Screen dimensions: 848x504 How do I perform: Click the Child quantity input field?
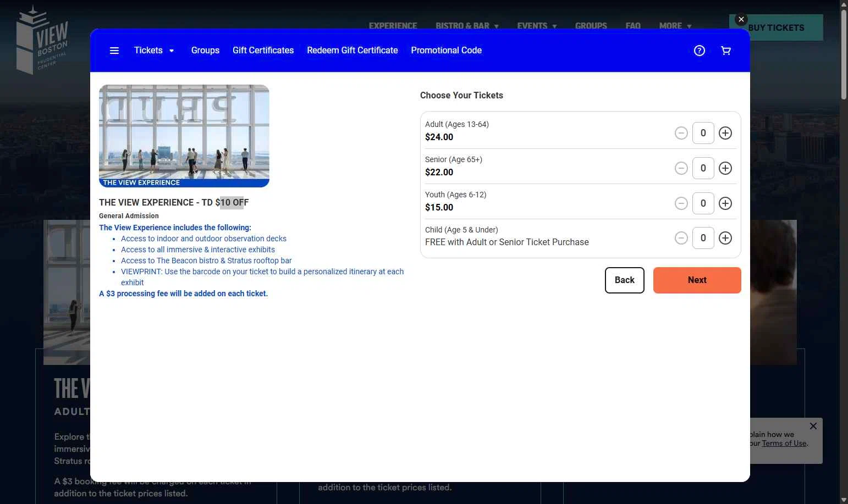(703, 238)
